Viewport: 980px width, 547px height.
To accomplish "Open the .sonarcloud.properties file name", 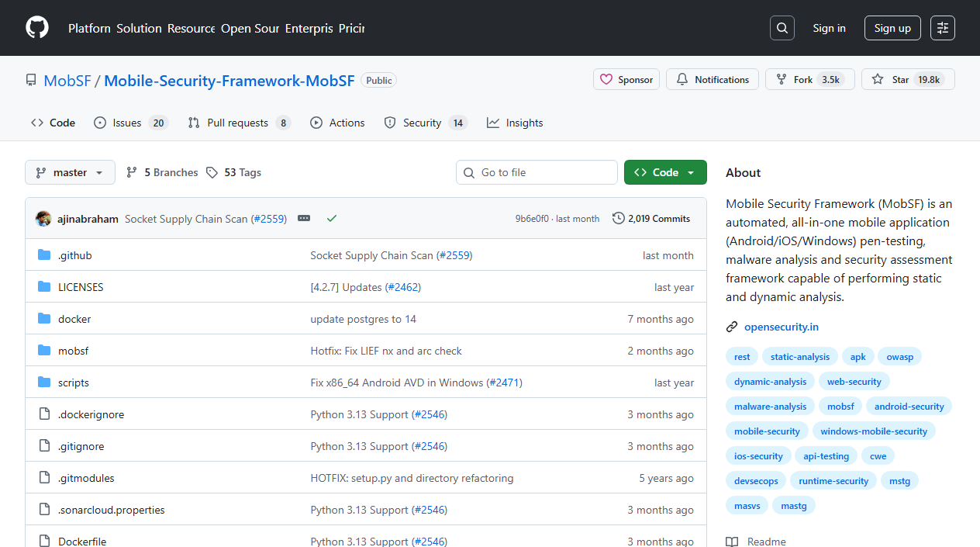I will pos(112,510).
